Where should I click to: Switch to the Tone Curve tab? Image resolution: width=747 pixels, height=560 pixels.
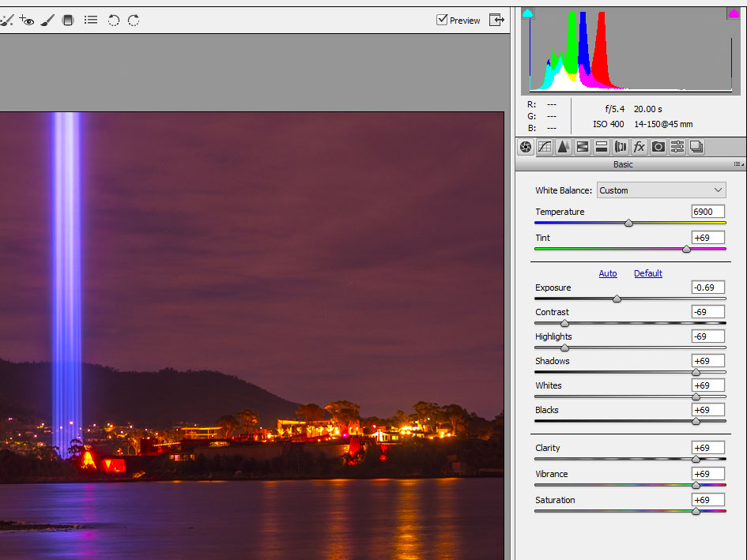click(544, 147)
